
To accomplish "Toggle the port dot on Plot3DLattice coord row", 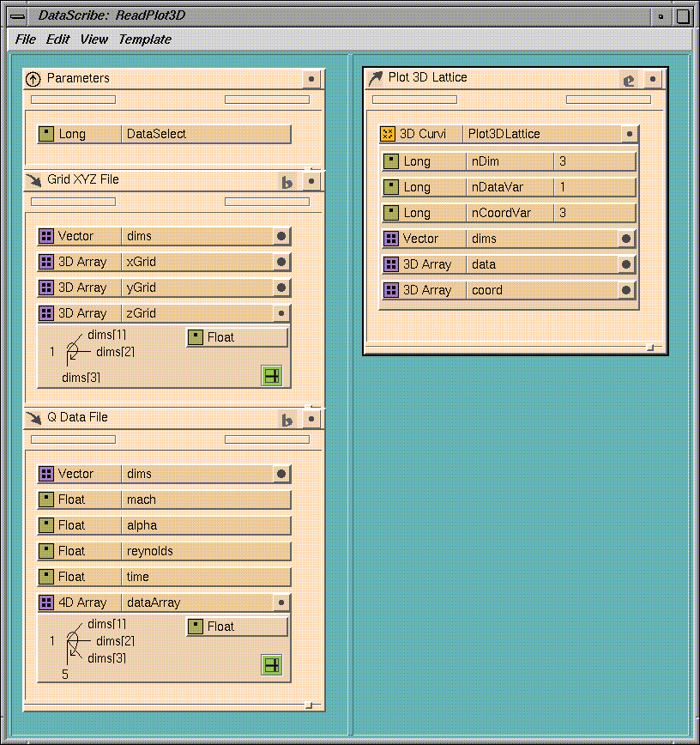I will [x=626, y=290].
